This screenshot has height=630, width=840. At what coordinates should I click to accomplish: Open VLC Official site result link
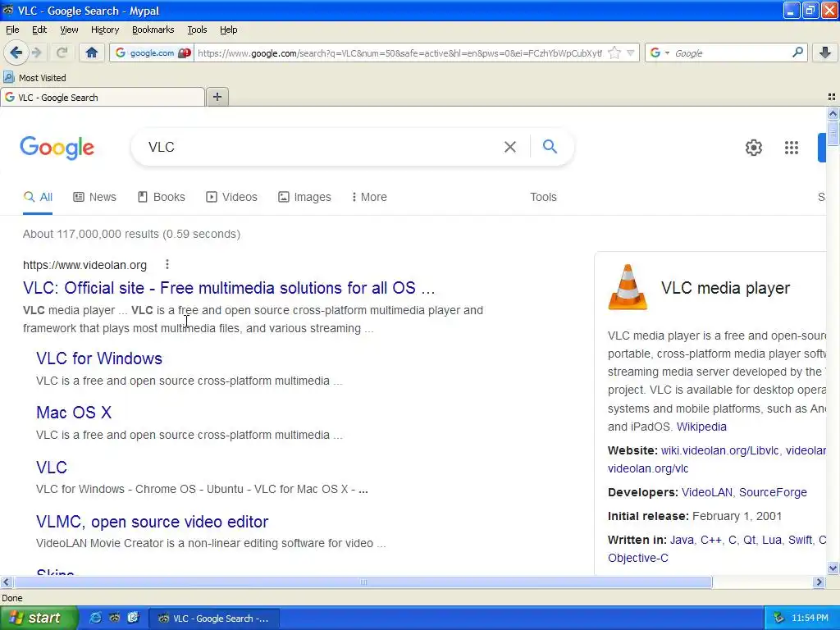click(229, 288)
